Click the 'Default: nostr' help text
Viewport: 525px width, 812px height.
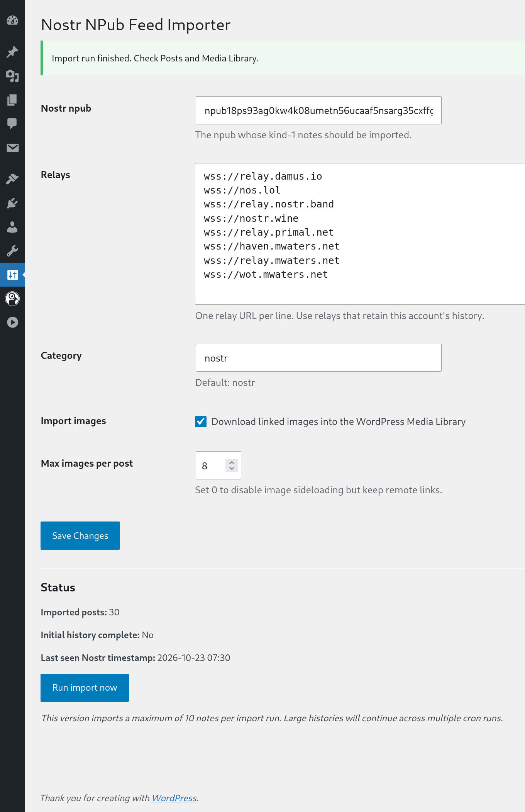click(225, 382)
